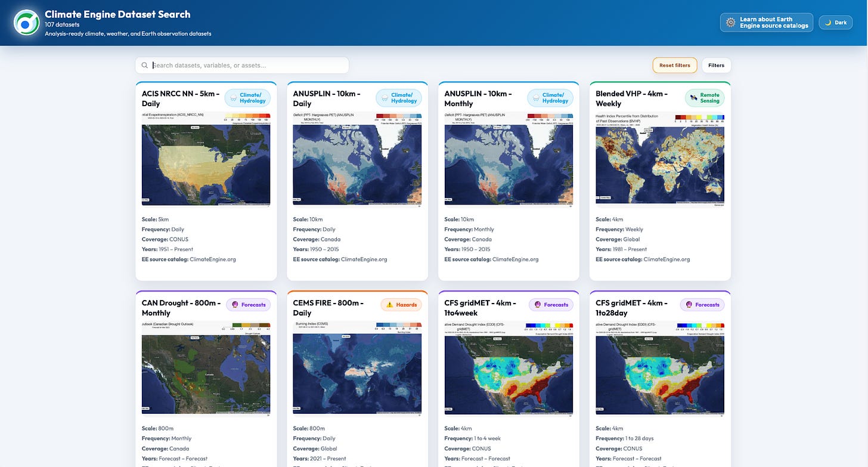Click "Frequency: Monthly" on the ANUSPLIN Monthly card
This screenshot has width=868, height=467.
[x=470, y=229]
